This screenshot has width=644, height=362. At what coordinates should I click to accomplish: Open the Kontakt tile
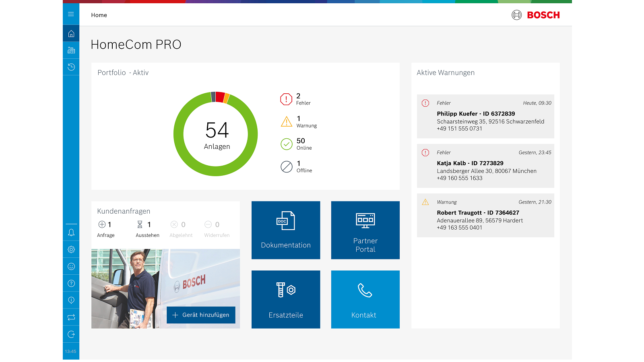pyautogui.click(x=365, y=299)
